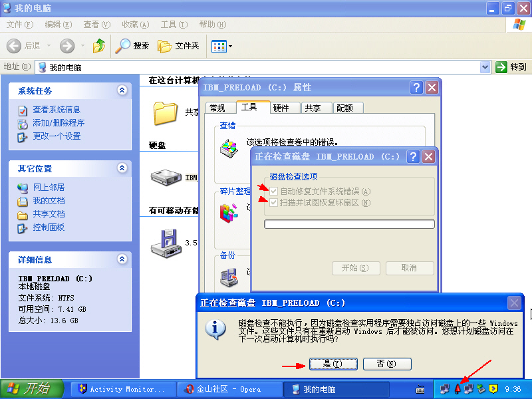Open views dropdown arrow
Viewport: 532px width, 399px height.
tap(230, 46)
